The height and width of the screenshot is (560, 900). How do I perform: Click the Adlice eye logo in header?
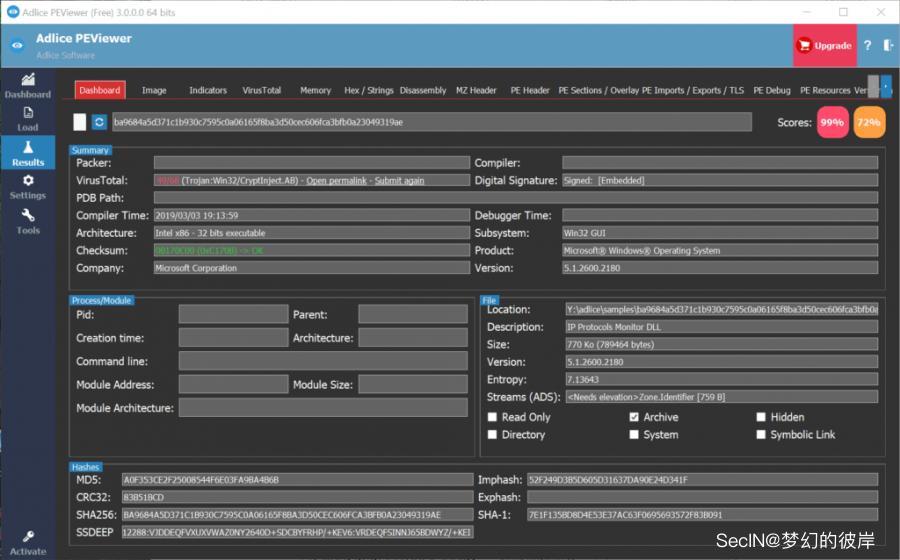pyautogui.click(x=17, y=45)
